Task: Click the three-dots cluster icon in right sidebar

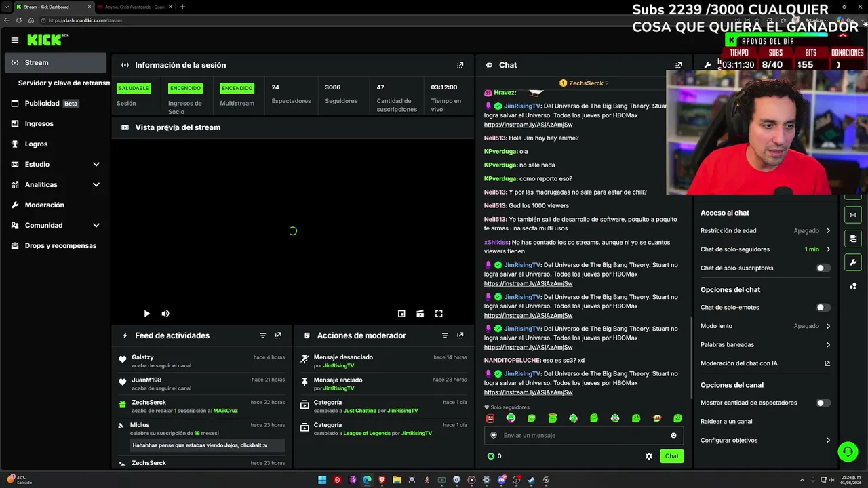Action: click(853, 286)
